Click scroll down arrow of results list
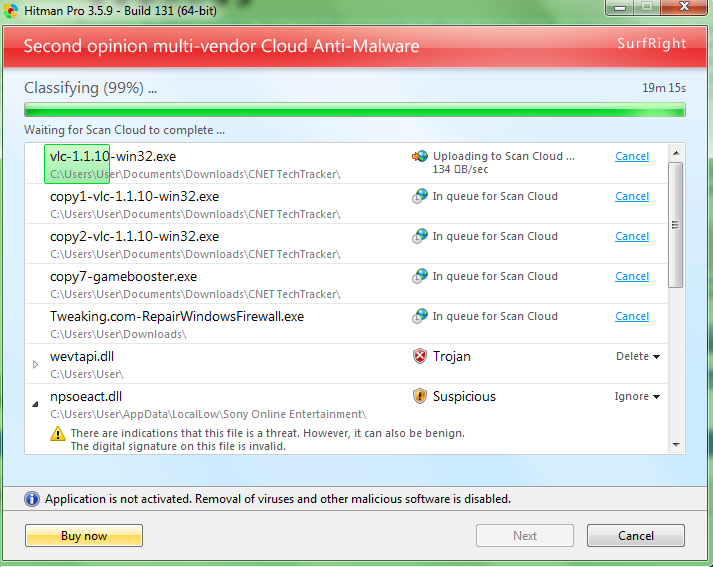 click(676, 445)
